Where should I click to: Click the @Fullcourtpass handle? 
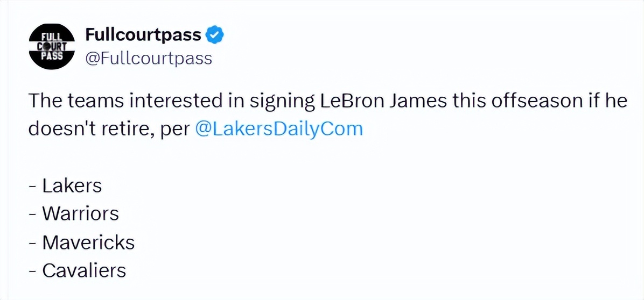click(x=149, y=58)
